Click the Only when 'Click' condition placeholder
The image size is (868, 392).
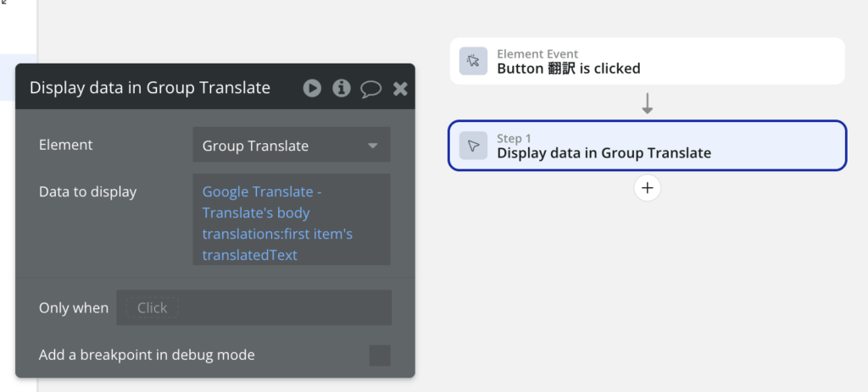pyautogui.click(x=153, y=308)
